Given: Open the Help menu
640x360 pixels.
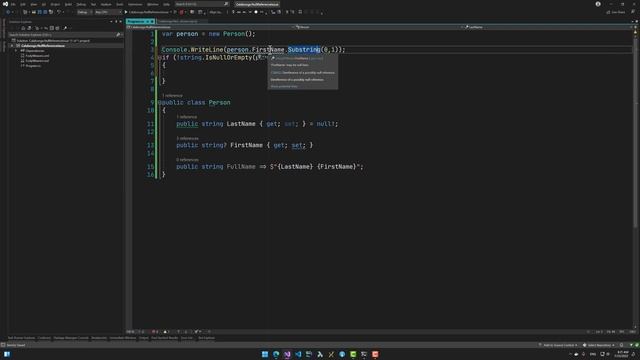Looking at the screenshot, I should click(x=166, y=4).
